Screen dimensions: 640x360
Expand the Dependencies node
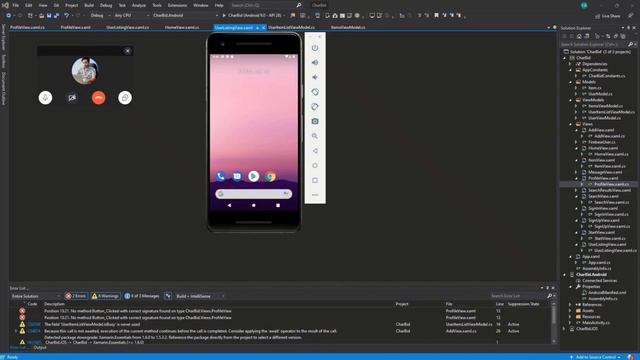(571, 64)
